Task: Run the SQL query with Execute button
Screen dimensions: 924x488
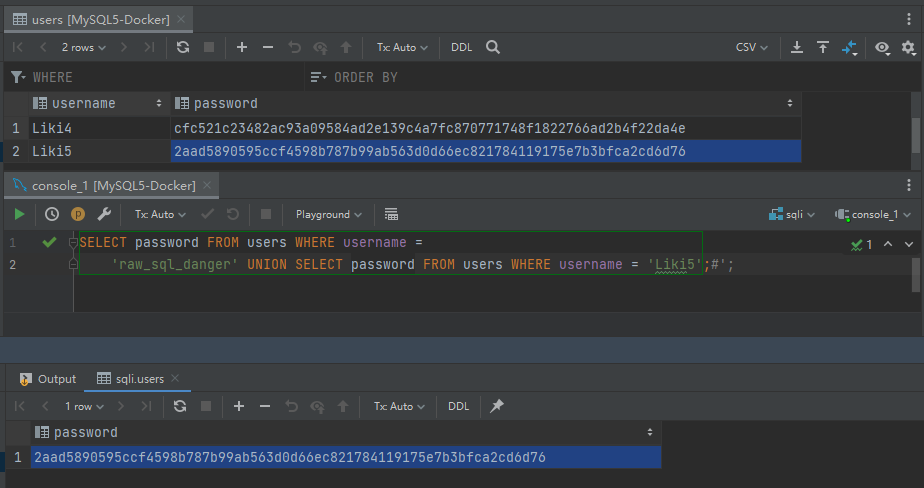Action: coord(19,214)
